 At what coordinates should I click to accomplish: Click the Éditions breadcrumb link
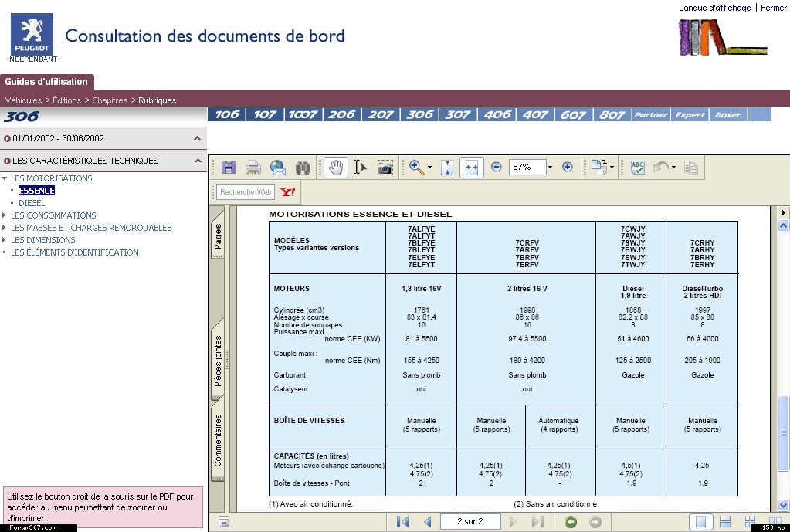(66, 100)
